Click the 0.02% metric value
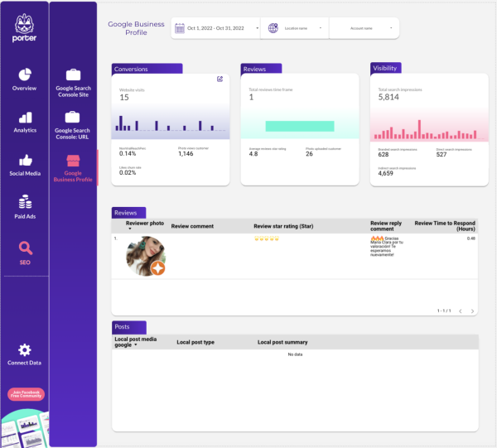Image resolution: width=497 pixels, height=448 pixels. click(x=128, y=173)
